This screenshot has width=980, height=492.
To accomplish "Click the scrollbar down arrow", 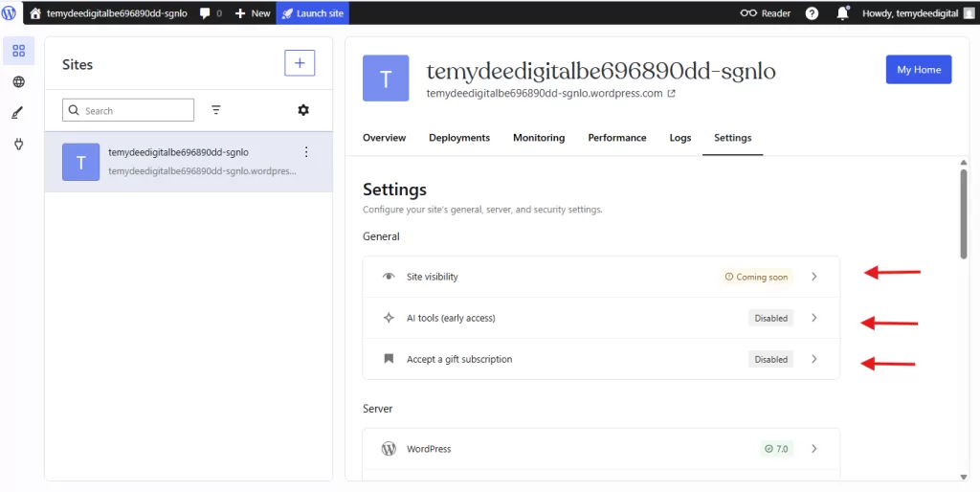I will pos(964,477).
